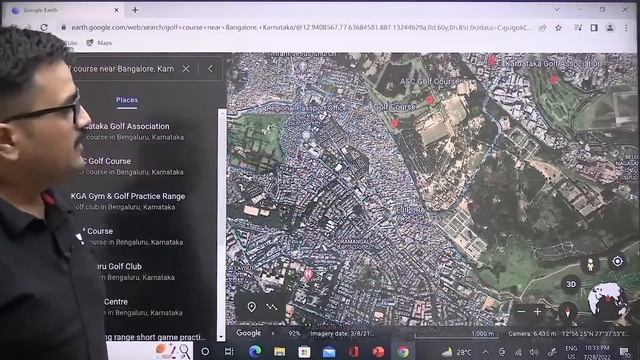Open the taskbar clock and date

pyautogui.click(x=597, y=352)
